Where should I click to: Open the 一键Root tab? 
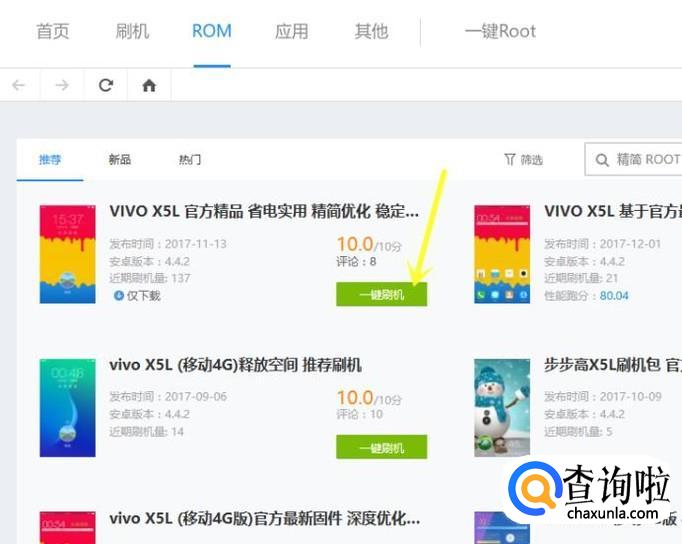(x=500, y=31)
